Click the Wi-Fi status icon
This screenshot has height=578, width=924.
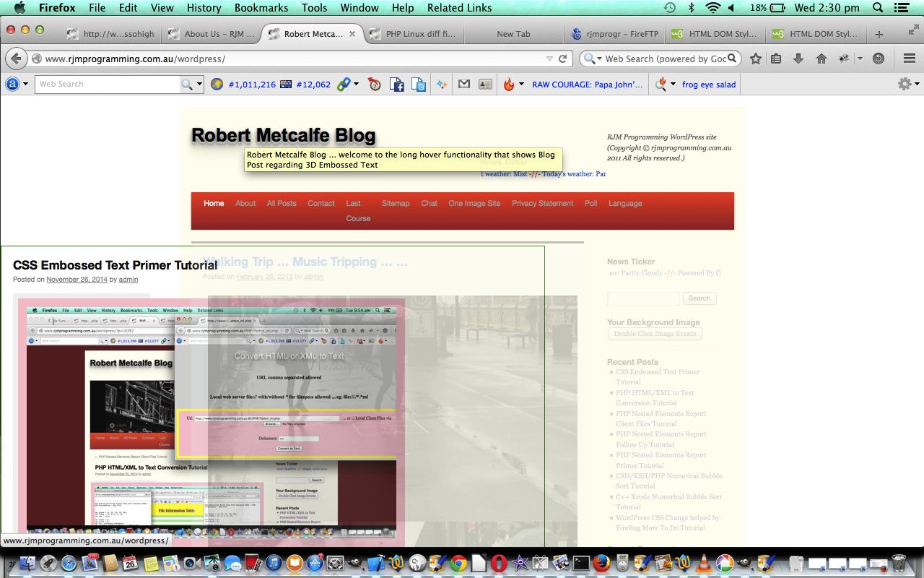pyautogui.click(x=713, y=8)
